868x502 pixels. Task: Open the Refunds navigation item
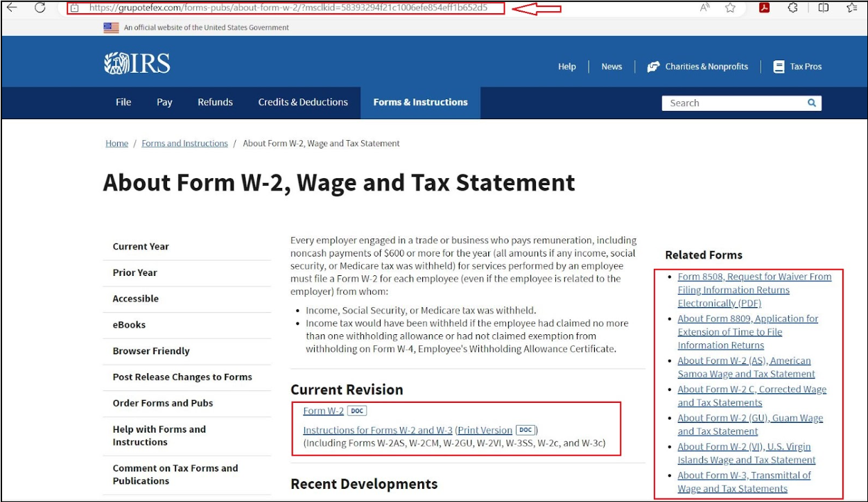tap(215, 102)
